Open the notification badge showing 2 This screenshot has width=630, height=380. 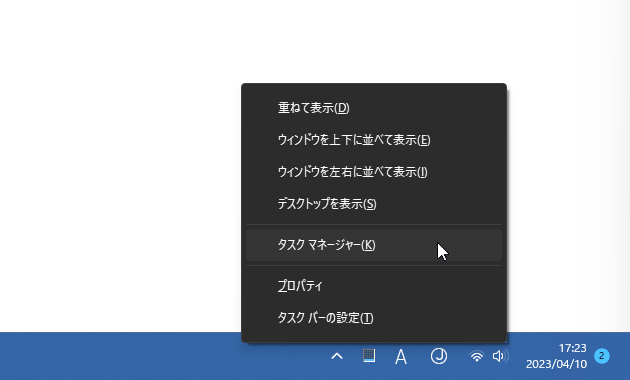pos(601,356)
